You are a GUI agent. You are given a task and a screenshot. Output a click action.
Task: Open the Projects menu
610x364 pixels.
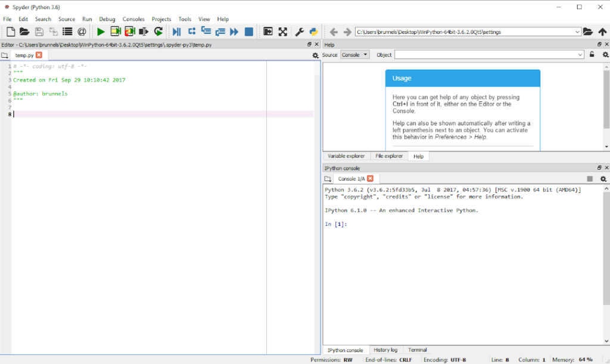[161, 19]
